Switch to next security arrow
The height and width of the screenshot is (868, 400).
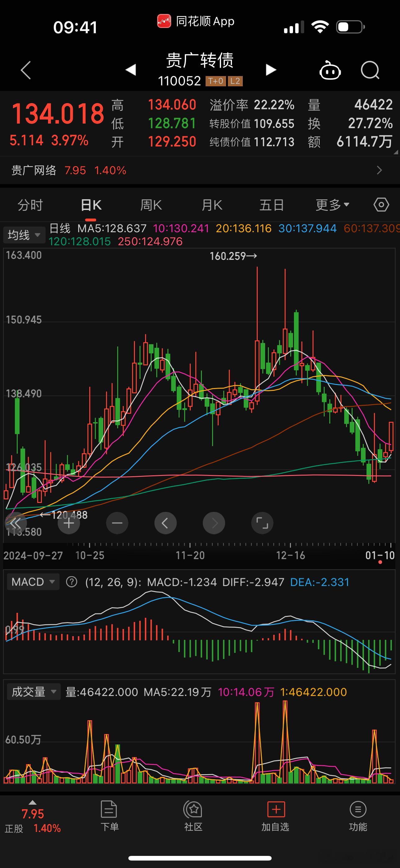point(271,70)
